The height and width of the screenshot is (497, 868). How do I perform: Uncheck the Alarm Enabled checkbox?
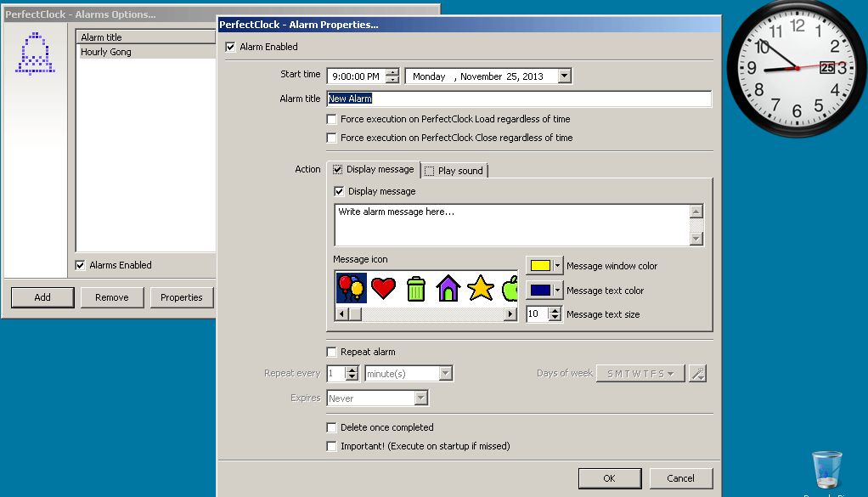pyautogui.click(x=230, y=47)
